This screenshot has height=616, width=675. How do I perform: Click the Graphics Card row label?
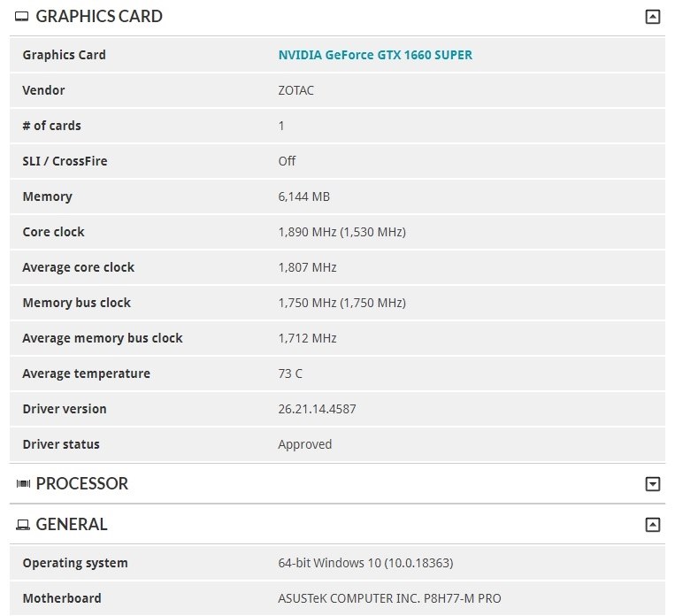(65, 55)
